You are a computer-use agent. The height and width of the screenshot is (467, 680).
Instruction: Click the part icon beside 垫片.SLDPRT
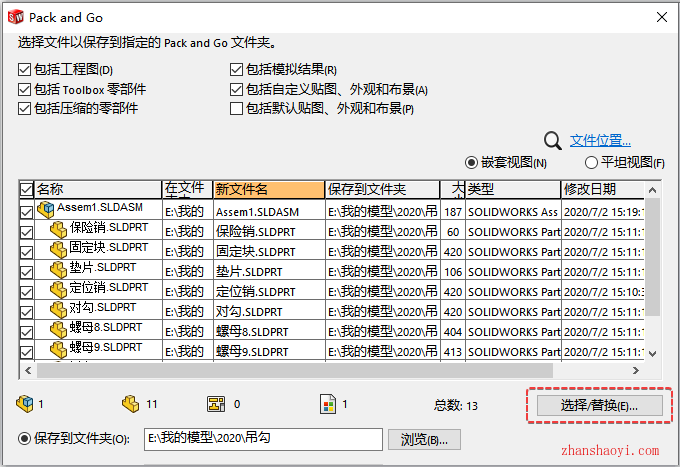[x=58, y=270]
